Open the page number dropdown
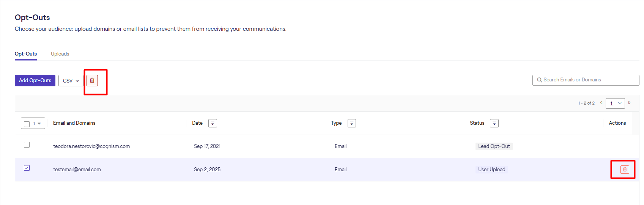This screenshot has height=205, width=644. click(615, 103)
